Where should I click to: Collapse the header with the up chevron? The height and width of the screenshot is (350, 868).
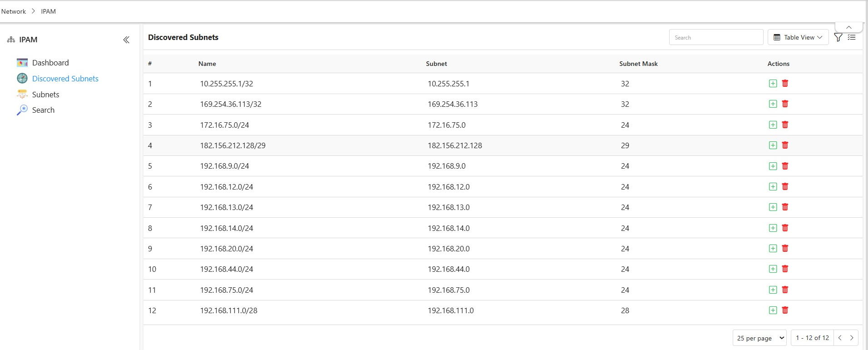click(848, 27)
